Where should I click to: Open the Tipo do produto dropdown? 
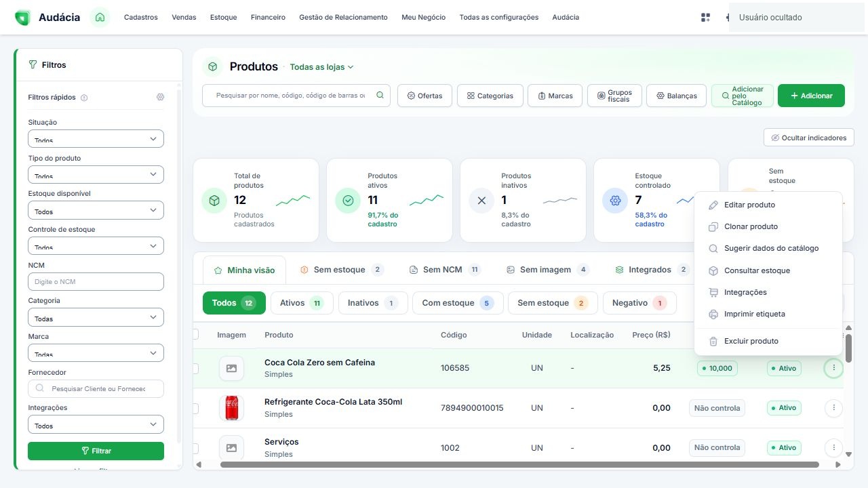96,174
